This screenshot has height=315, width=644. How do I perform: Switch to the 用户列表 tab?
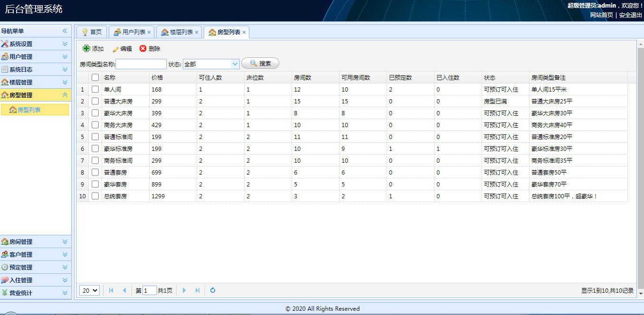[131, 32]
